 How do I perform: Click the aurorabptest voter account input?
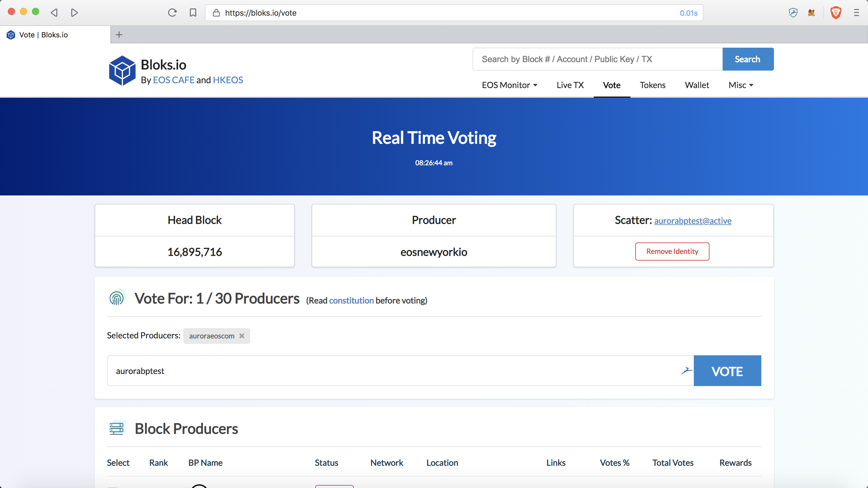pos(400,371)
